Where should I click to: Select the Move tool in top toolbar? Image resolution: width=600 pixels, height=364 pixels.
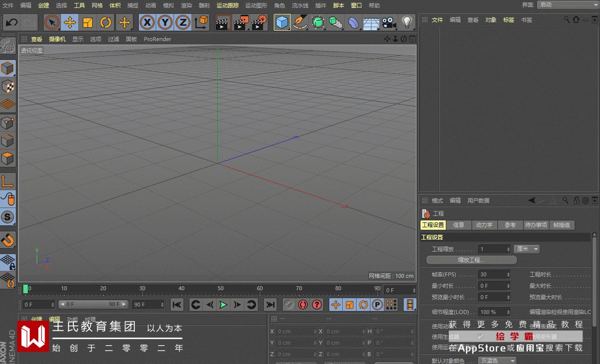[70, 22]
